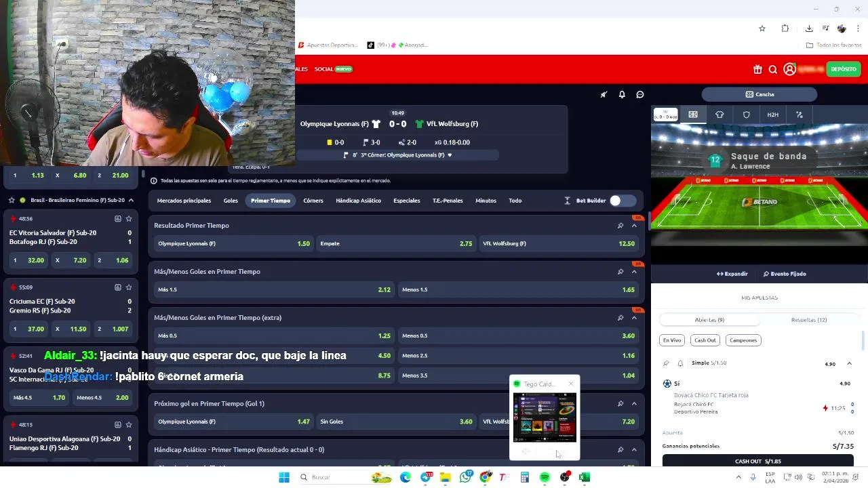The height and width of the screenshot is (488, 868).
Task: Click the green DEPÓSITO button
Action: [844, 69]
